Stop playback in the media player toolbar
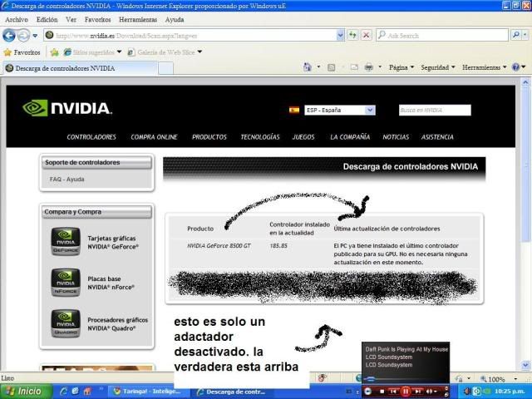The image size is (532, 399). click(382, 392)
